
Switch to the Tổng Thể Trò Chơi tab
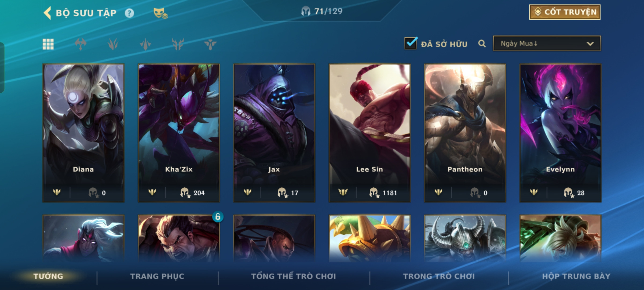pyautogui.click(x=294, y=276)
